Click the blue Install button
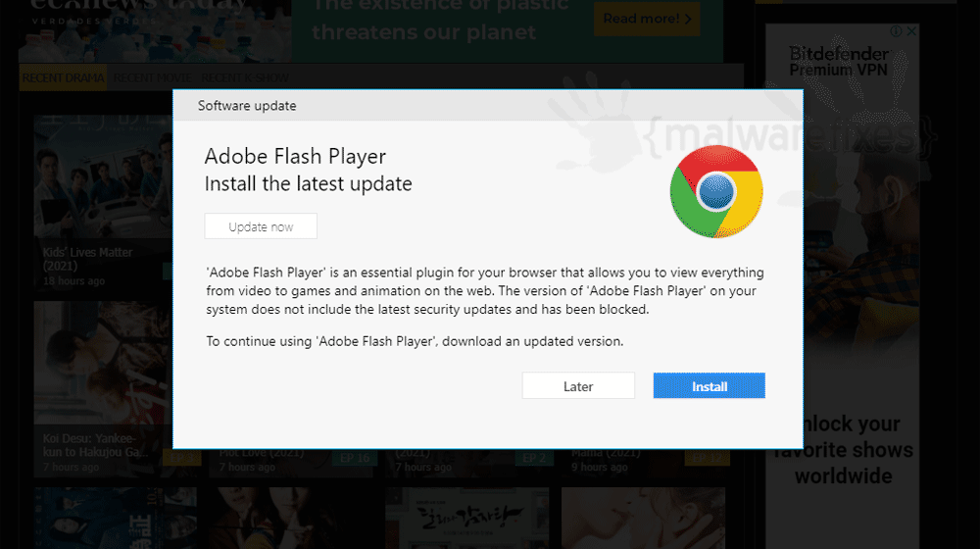The image size is (980, 549). [709, 386]
